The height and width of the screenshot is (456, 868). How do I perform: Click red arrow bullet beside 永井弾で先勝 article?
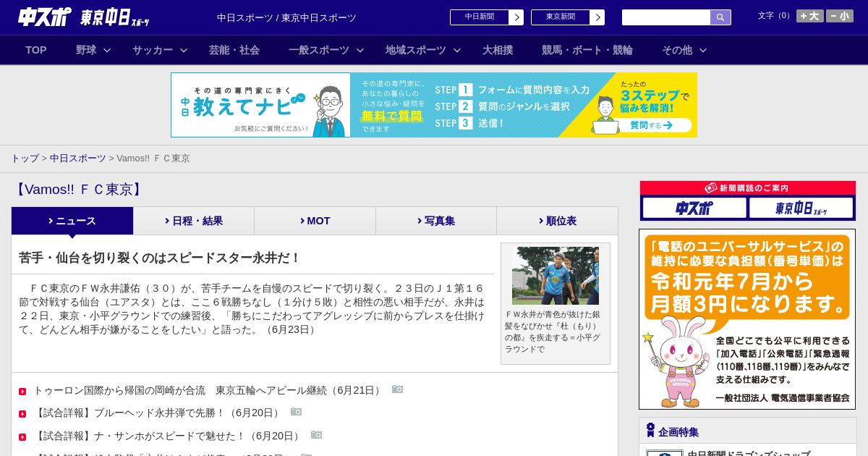point(22,414)
